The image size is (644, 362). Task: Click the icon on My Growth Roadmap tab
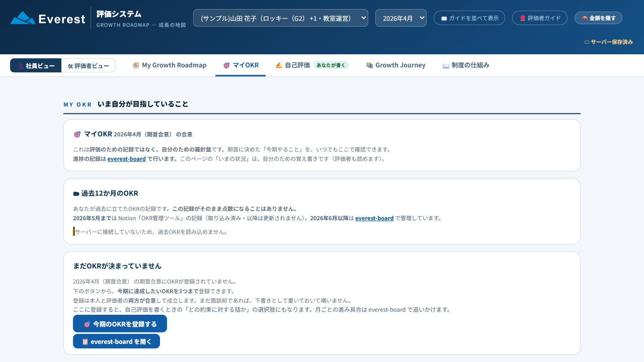tap(136, 65)
